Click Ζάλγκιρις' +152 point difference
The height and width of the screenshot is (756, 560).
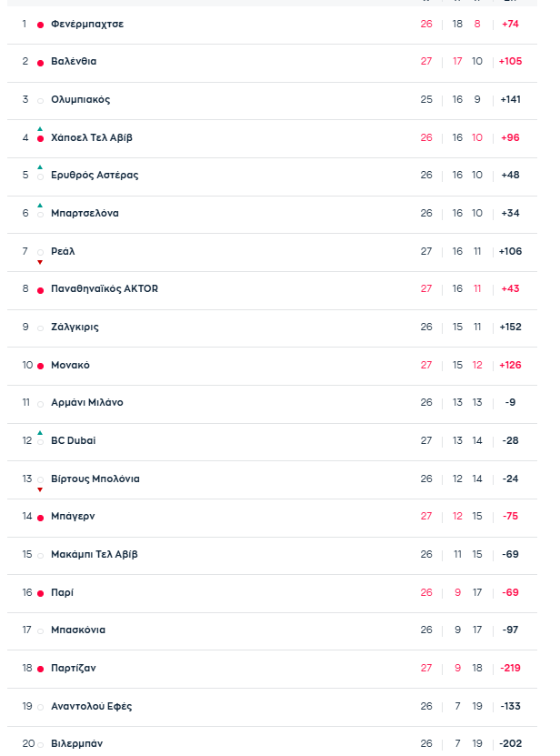(x=510, y=327)
